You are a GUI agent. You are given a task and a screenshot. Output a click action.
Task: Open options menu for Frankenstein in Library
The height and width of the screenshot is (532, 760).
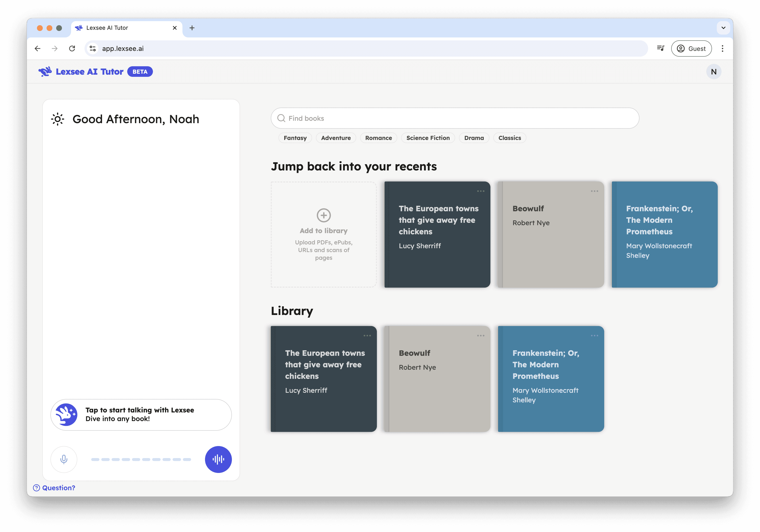click(595, 336)
